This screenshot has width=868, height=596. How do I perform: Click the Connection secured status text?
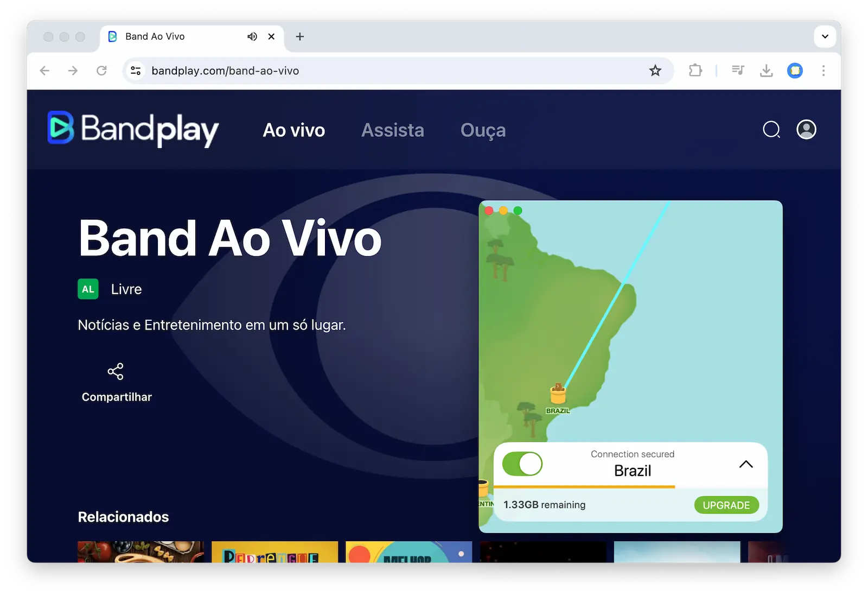point(633,454)
